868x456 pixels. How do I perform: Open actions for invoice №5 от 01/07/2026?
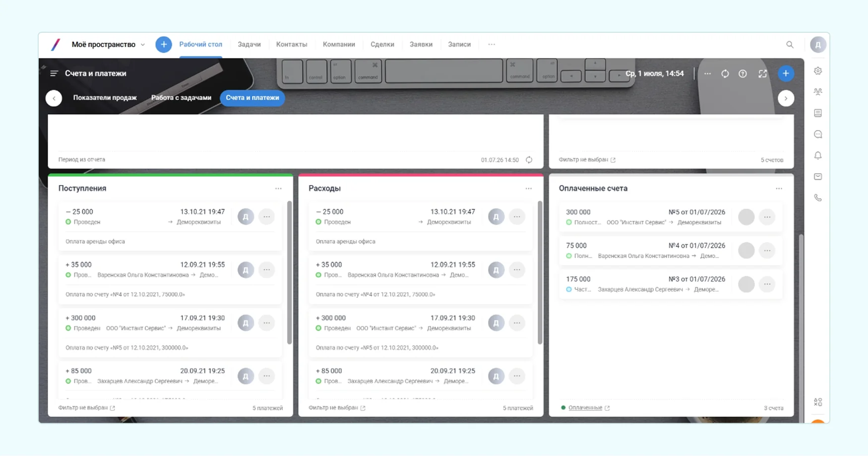coord(767,217)
